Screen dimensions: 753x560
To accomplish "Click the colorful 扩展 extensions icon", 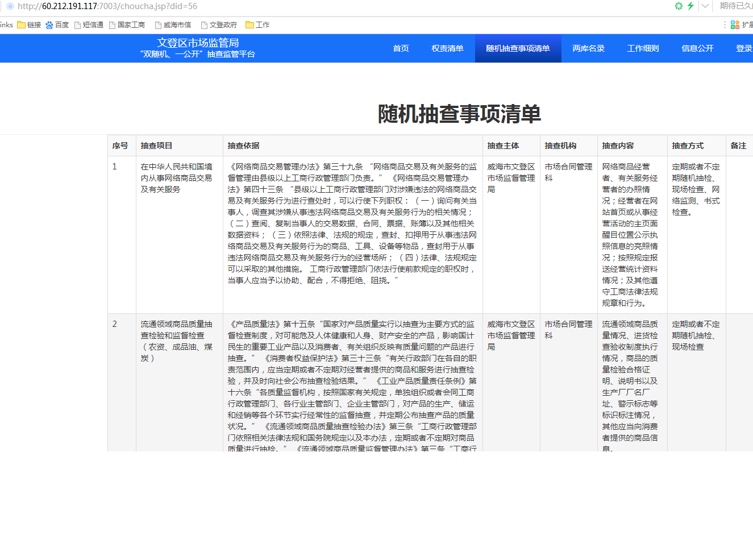I will pos(735,25).
